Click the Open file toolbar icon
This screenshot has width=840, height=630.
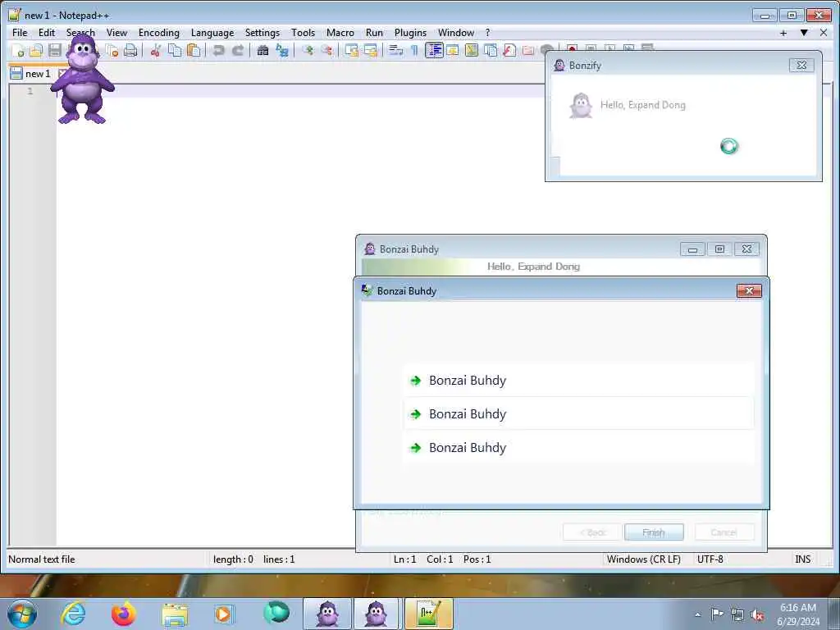pos(36,50)
